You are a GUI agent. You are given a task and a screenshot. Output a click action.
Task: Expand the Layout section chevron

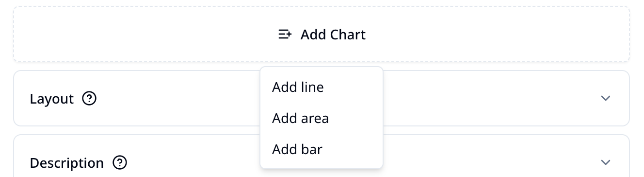click(x=605, y=98)
